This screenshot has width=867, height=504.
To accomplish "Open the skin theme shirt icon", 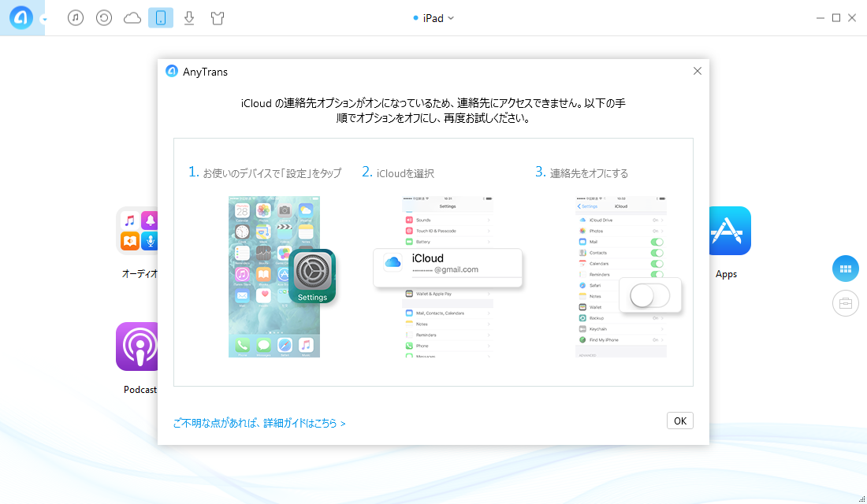I will coord(218,18).
